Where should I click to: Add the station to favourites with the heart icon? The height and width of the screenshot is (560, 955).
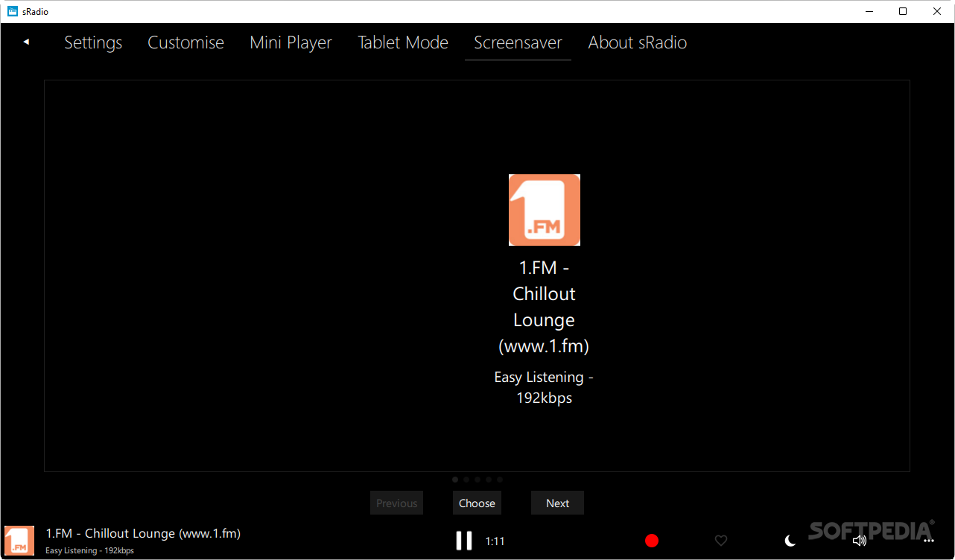coord(721,541)
